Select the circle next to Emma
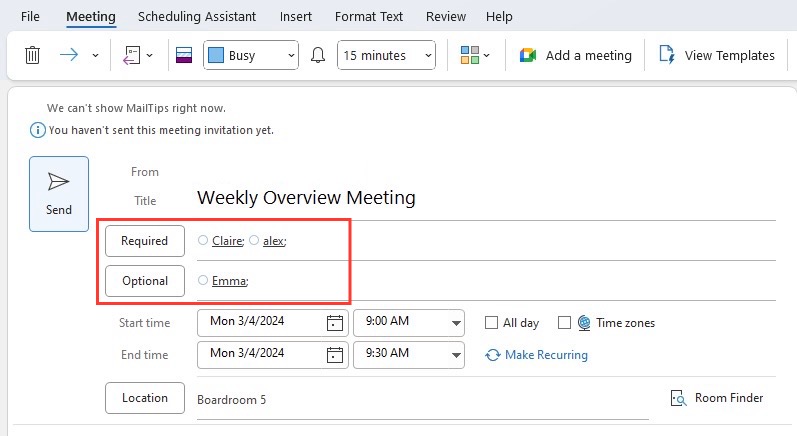The width and height of the screenshot is (797, 436). [x=203, y=280]
